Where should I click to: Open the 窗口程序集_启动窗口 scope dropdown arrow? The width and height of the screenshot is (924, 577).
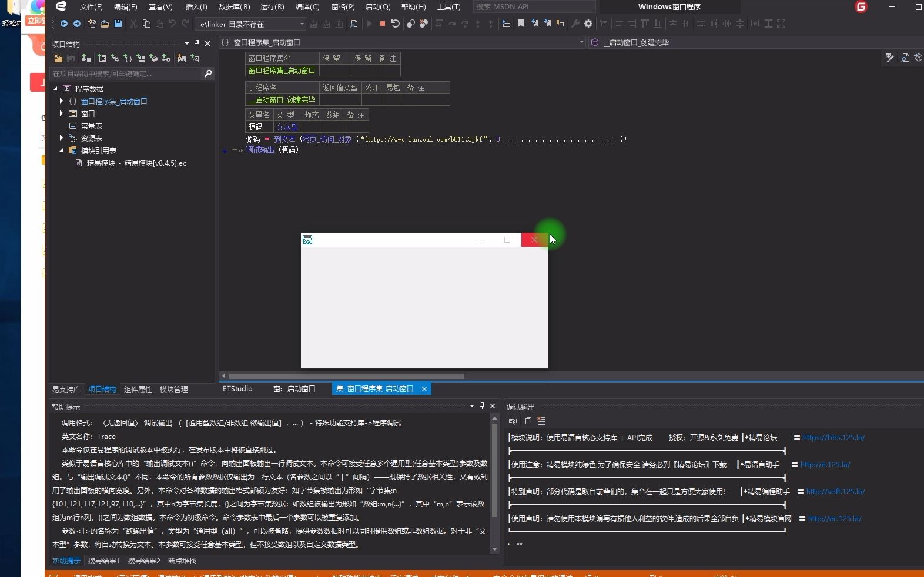click(x=582, y=42)
